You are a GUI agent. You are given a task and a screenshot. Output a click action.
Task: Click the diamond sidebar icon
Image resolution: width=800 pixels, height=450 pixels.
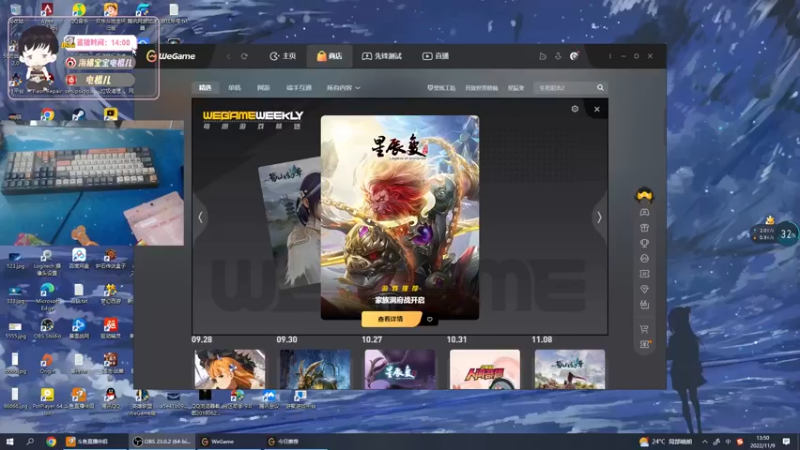coord(644,289)
